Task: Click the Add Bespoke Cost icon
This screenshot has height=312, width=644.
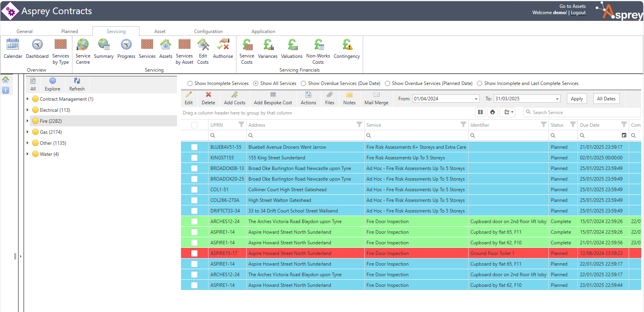Action: [273, 95]
